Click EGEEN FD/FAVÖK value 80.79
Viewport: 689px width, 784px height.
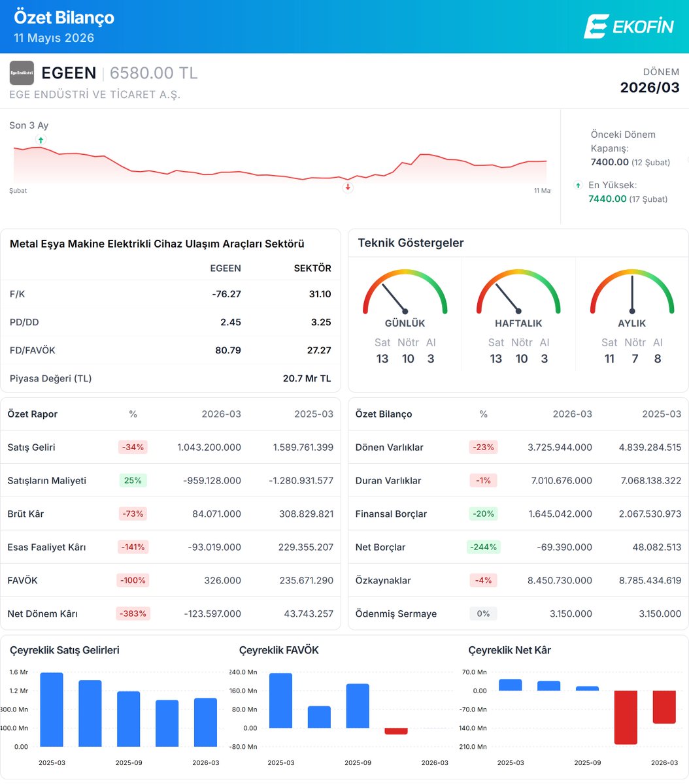pos(228,350)
